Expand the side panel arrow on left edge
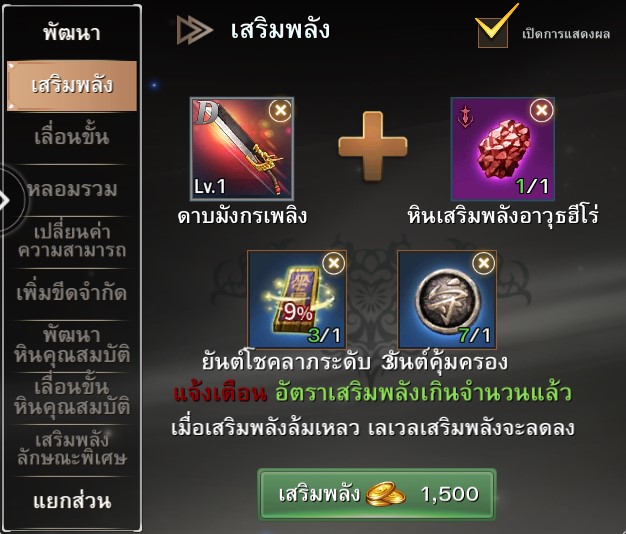 pos(5,200)
